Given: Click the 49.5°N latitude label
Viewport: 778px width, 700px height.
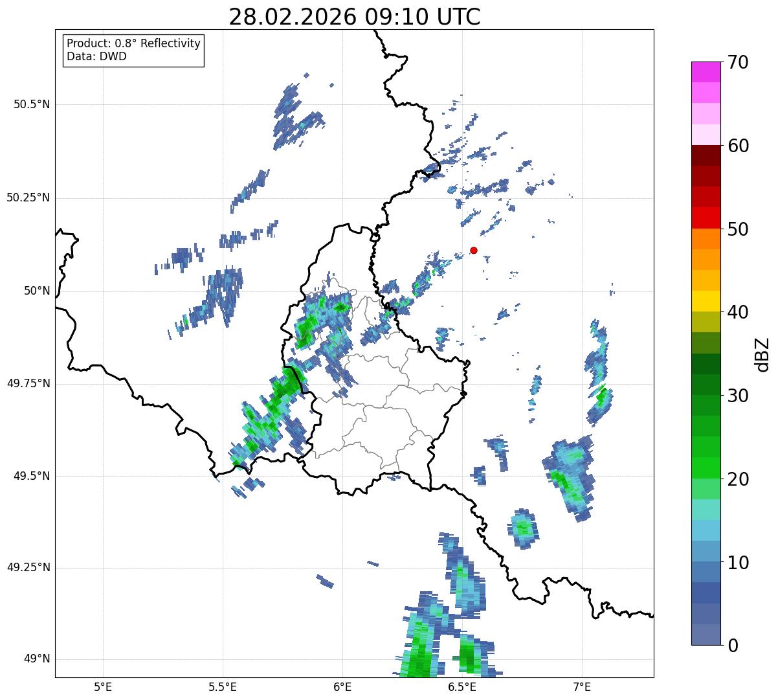Looking at the screenshot, I should click(32, 476).
